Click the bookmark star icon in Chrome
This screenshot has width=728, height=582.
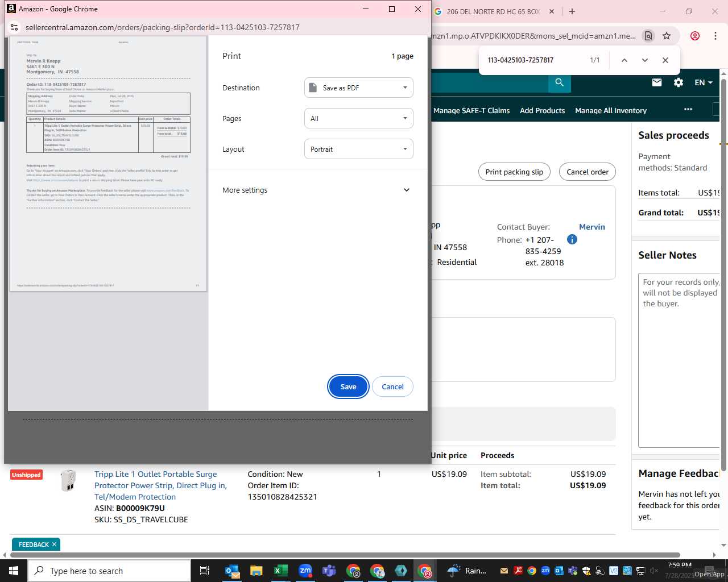667,36
